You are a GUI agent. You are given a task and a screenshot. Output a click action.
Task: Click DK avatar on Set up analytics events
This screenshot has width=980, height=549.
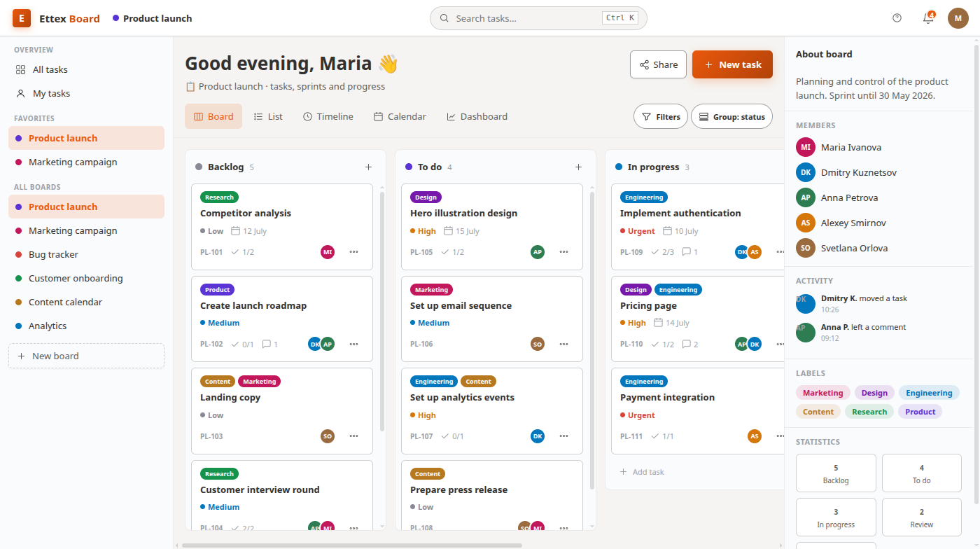(538, 436)
